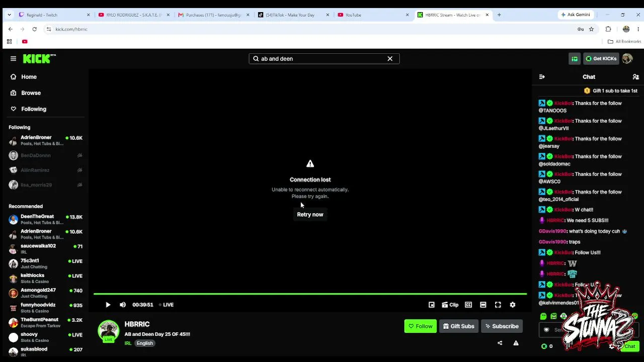This screenshot has width=644, height=362.
Task: Open Browse in the sidebar
Action: tap(31, 93)
